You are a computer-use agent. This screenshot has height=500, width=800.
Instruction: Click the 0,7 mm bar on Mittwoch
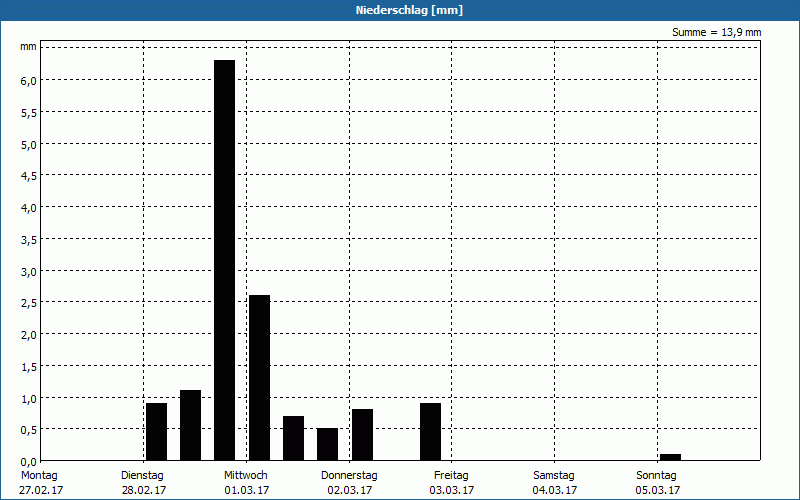(293, 438)
